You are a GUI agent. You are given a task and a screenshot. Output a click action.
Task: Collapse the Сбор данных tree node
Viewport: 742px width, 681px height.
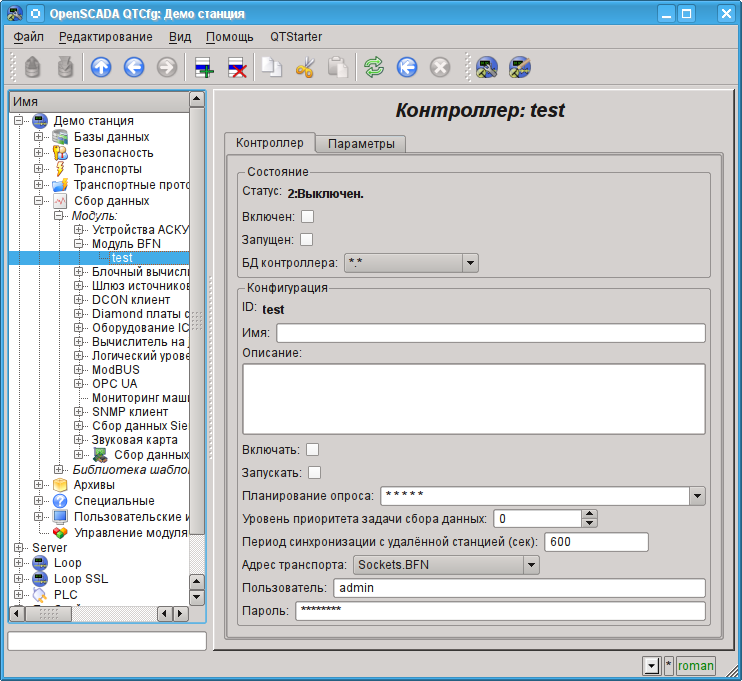pos(40,201)
